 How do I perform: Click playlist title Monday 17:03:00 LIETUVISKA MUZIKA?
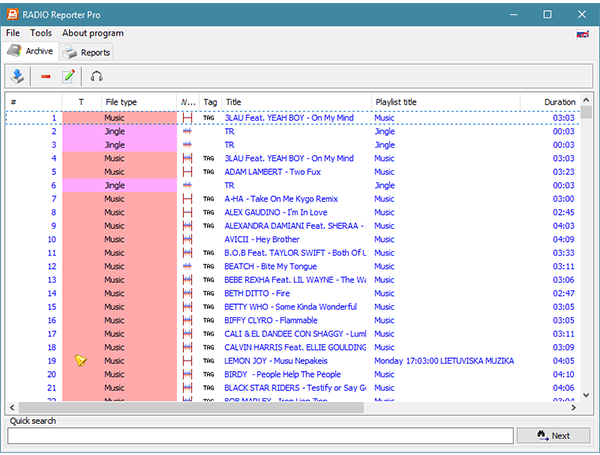444,361
